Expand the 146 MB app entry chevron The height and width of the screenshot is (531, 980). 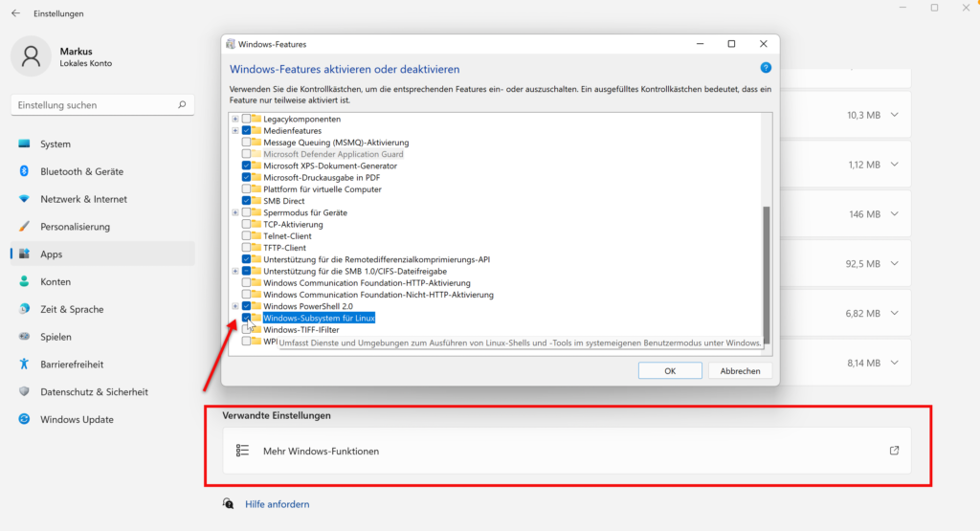pos(895,213)
